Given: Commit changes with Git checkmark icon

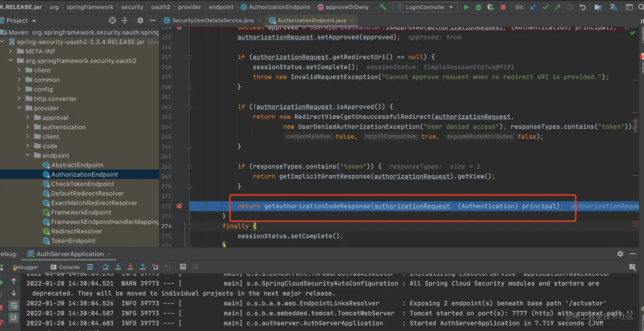Looking at the screenshot, I should [546, 7].
